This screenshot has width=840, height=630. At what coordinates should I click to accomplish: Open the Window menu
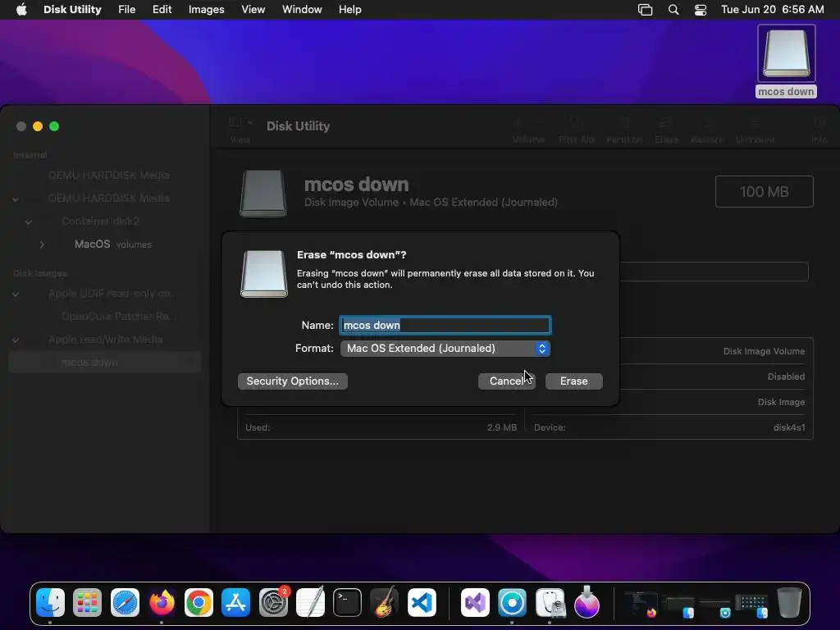pos(302,10)
